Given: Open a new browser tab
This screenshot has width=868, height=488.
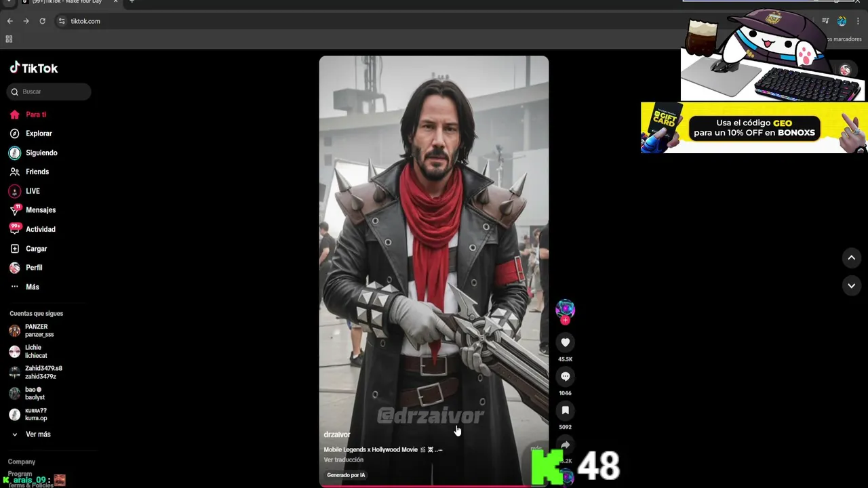Looking at the screenshot, I should [x=132, y=2].
